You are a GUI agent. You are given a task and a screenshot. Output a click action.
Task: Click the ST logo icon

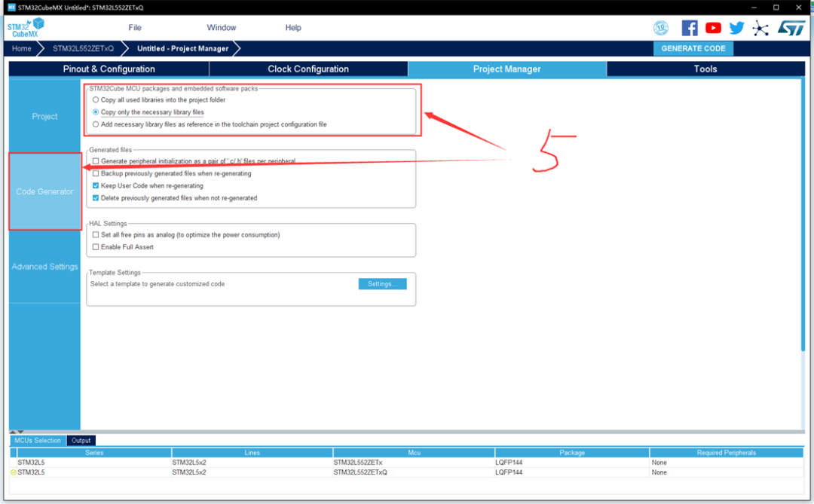[791, 28]
